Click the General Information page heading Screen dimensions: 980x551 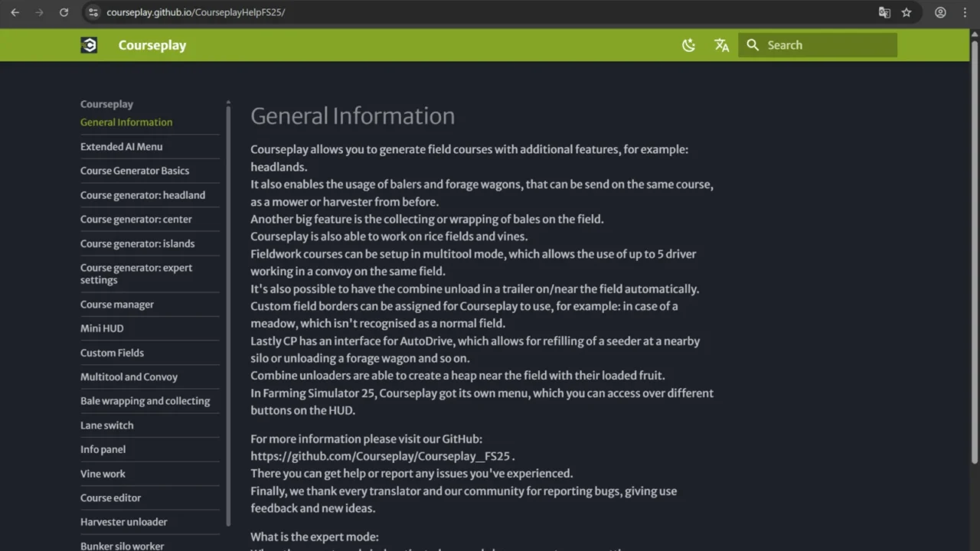pos(352,116)
